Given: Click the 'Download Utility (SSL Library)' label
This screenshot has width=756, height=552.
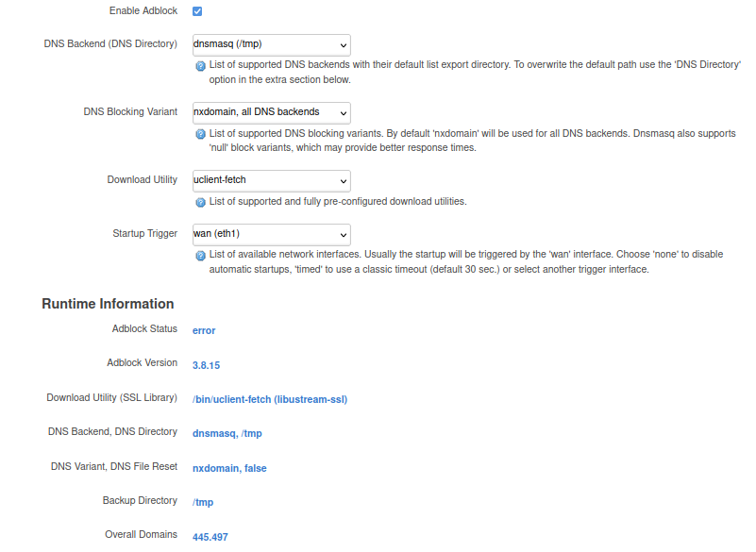Looking at the screenshot, I should click(112, 398).
